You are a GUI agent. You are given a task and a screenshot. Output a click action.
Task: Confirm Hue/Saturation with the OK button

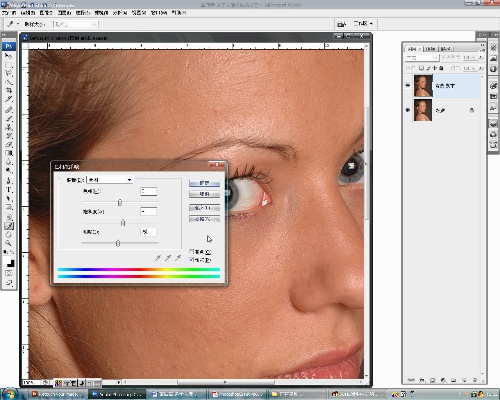click(204, 183)
